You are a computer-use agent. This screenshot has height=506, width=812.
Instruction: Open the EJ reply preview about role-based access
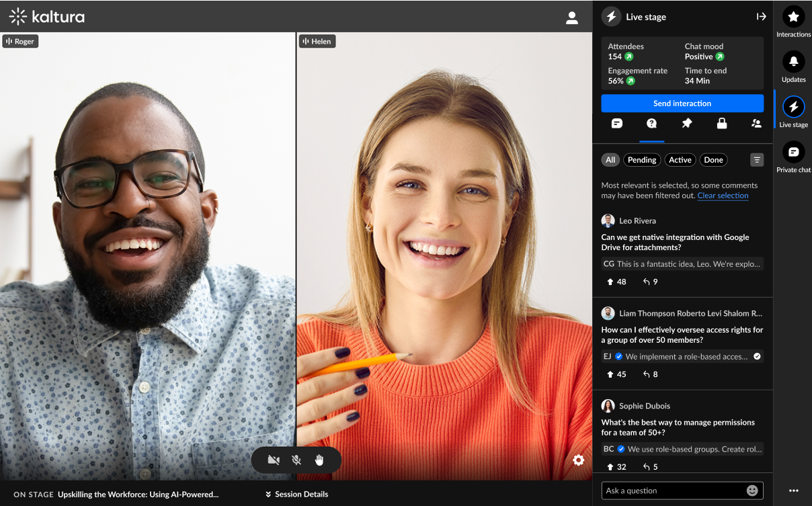(x=682, y=356)
